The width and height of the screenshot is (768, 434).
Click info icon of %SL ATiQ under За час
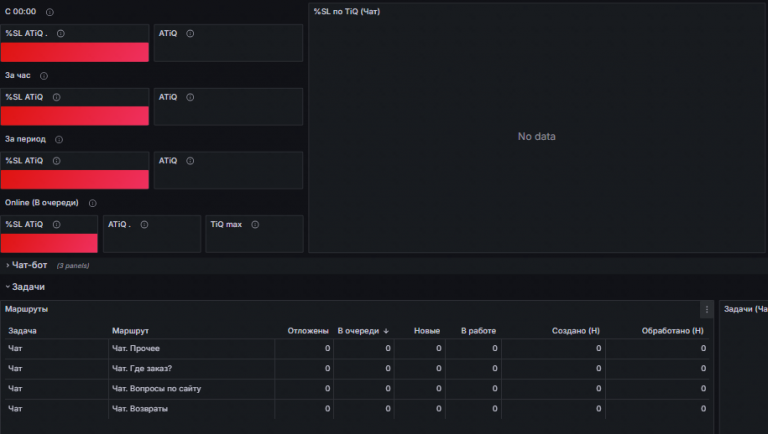tap(56, 97)
